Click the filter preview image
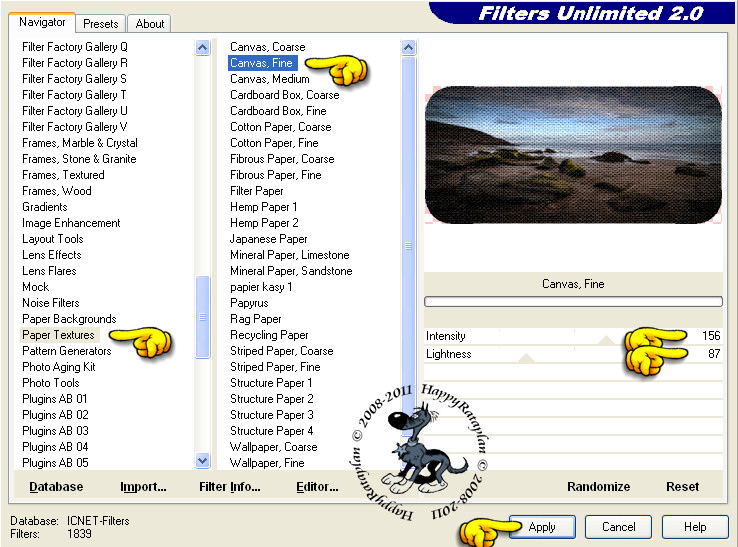The height and width of the screenshot is (547, 738). (573, 154)
